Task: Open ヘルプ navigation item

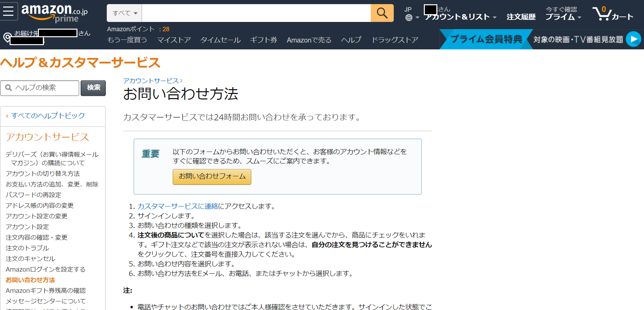Action: click(x=351, y=40)
